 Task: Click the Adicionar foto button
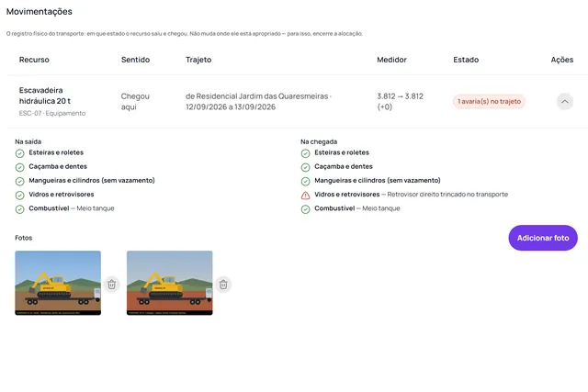(x=543, y=238)
